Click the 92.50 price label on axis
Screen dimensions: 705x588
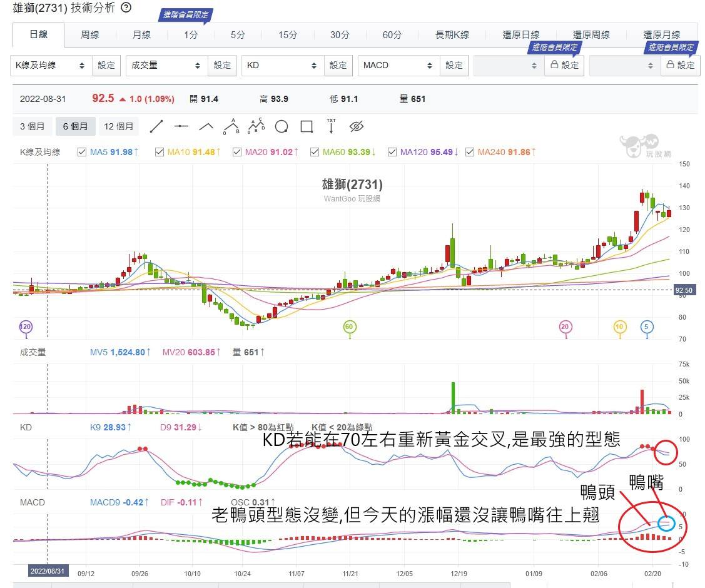point(684,290)
